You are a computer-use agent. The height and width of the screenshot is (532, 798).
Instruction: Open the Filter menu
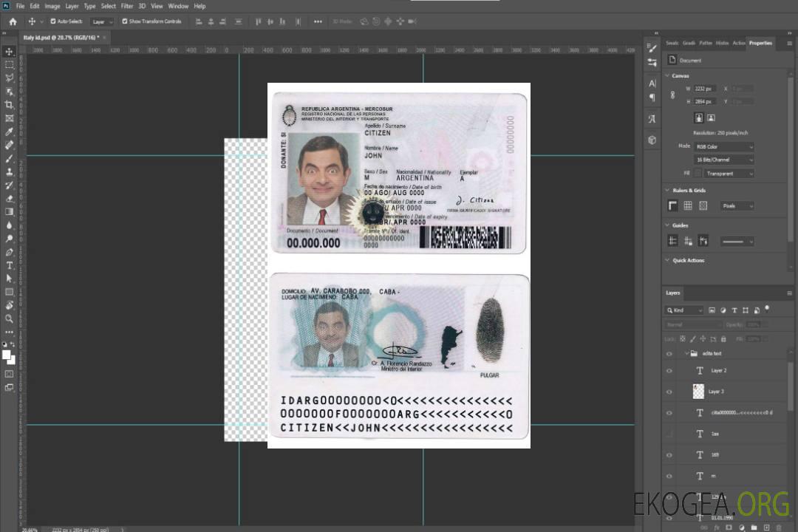[x=127, y=6]
